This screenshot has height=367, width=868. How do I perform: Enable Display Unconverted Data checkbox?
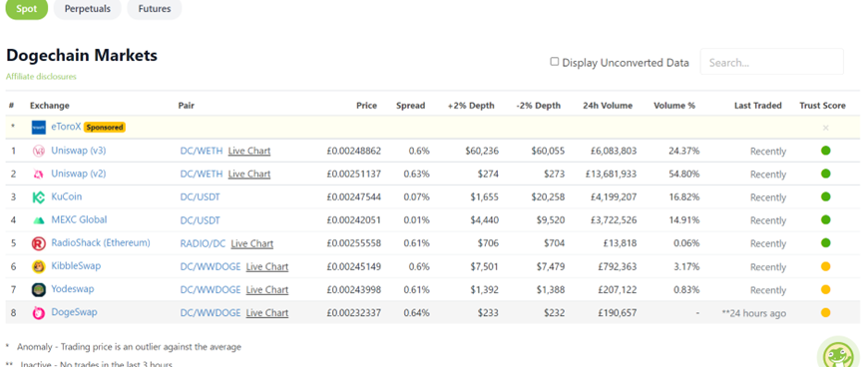pyautogui.click(x=554, y=62)
